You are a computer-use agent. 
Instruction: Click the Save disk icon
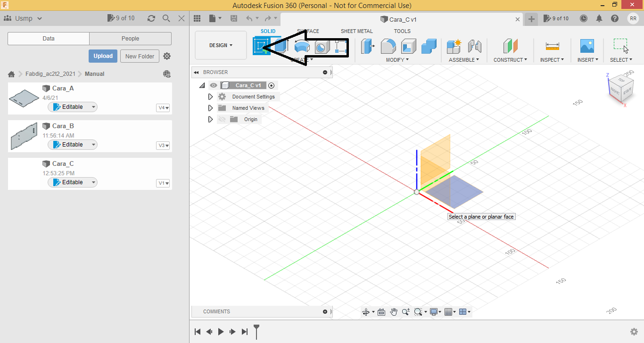pos(234,18)
